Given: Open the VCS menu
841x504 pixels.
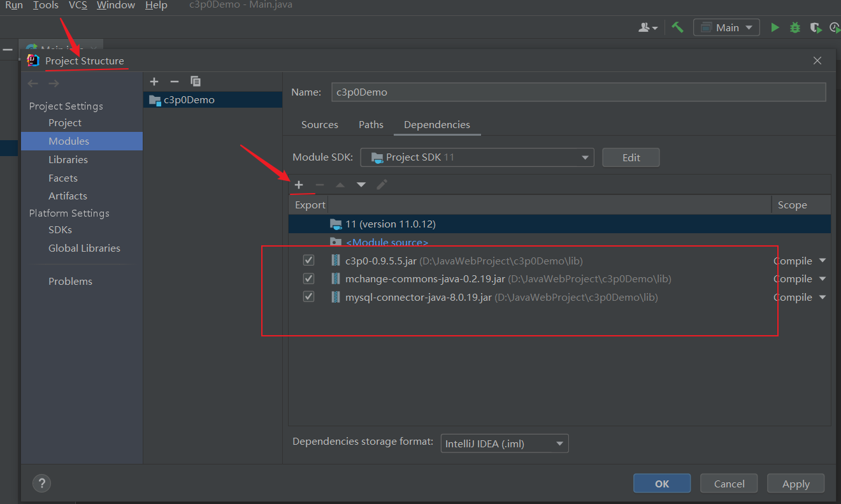Looking at the screenshot, I should pos(78,5).
